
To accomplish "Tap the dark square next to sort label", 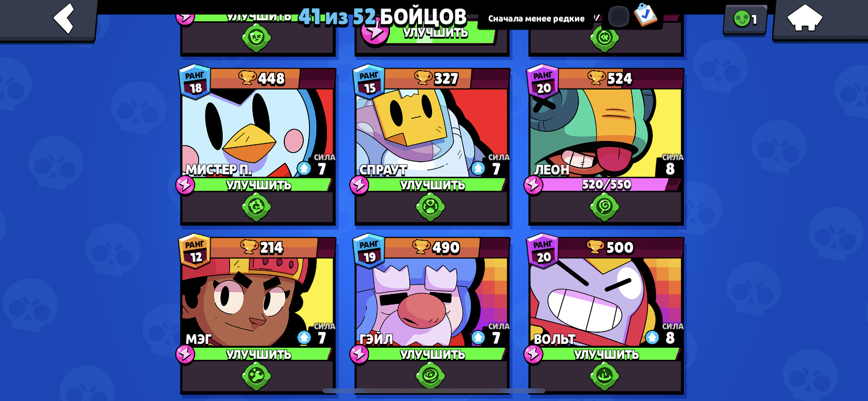I will [x=618, y=16].
